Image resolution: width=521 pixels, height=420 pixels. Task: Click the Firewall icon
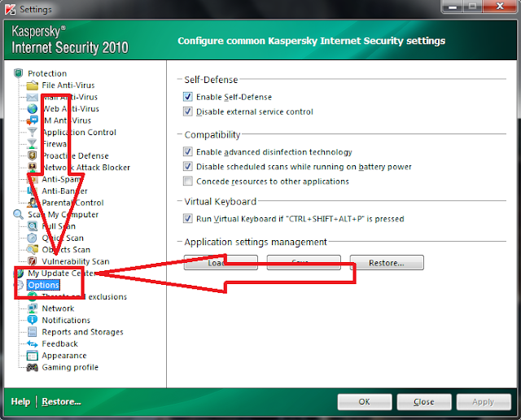[33, 143]
